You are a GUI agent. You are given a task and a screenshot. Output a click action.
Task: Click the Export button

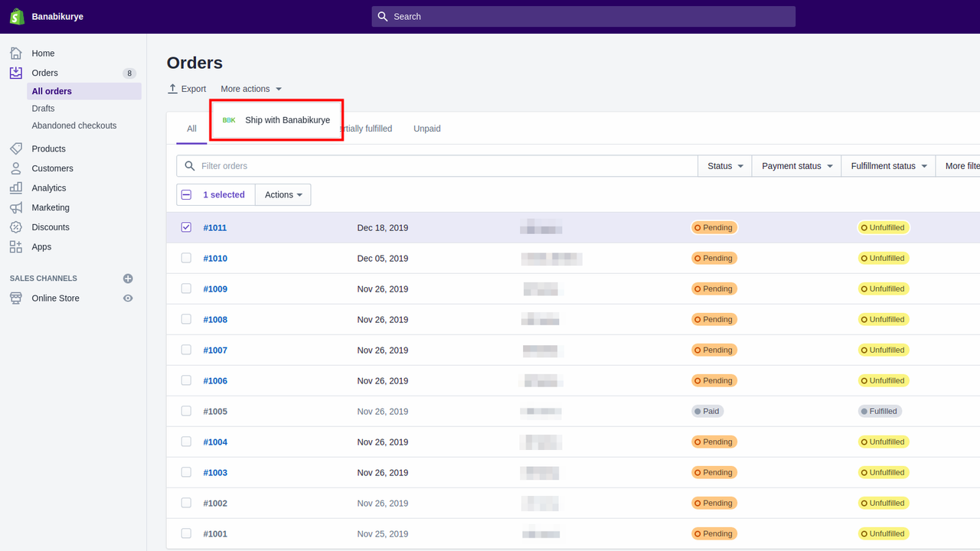coord(187,89)
